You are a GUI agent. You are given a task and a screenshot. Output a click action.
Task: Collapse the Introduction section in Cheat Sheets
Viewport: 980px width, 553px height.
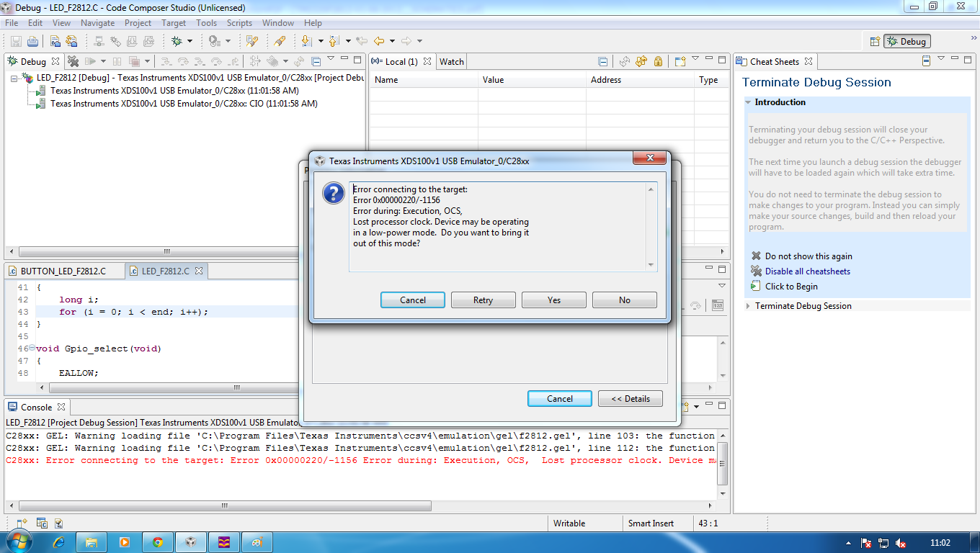[x=747, y=102]
